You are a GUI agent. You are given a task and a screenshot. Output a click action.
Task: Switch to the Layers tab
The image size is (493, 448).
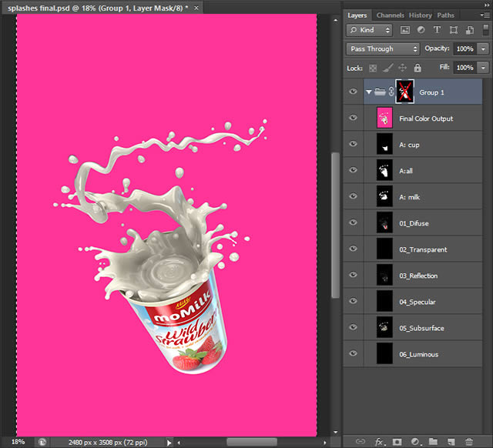click(357, 15)
